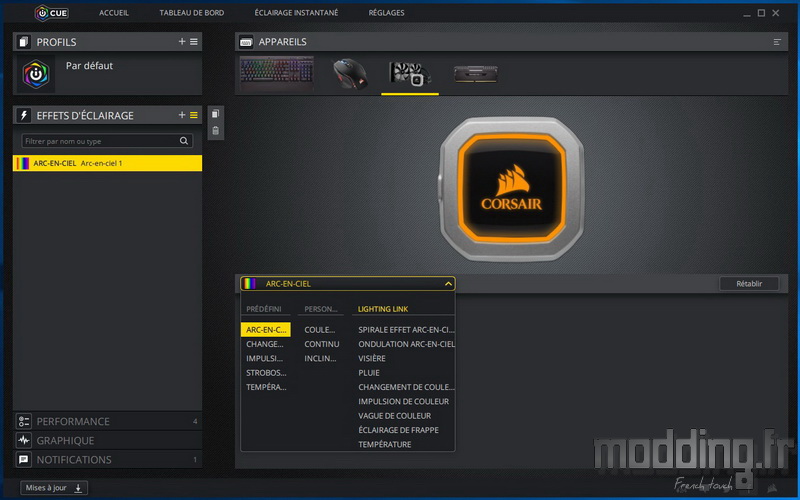The width and height of the screenshot is (800, 500).
Task: Click the iCUE logo icon
Action: pos(51,13)
